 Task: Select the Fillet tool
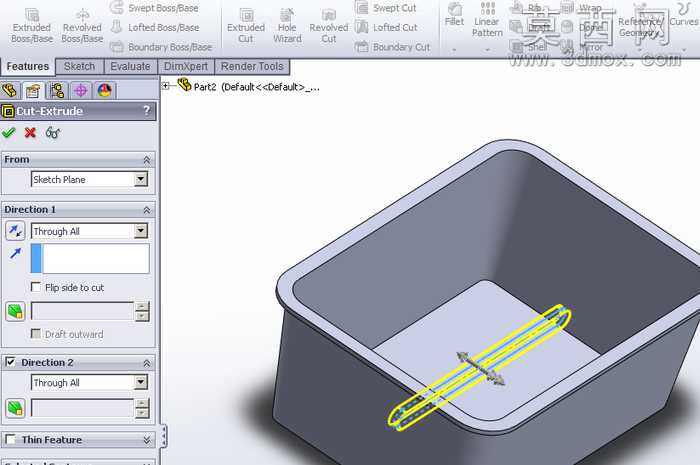[454, 15]
